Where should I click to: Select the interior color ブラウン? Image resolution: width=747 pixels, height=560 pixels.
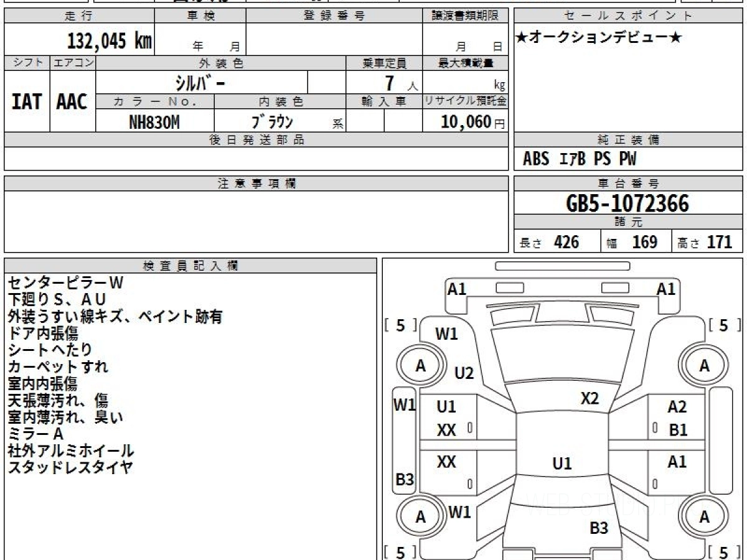273,121
